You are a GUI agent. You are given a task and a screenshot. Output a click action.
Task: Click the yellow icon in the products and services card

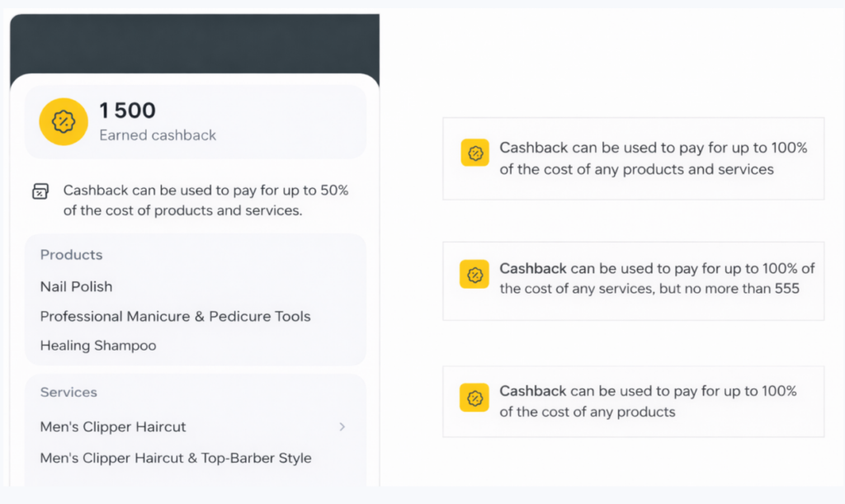coord(474,153)
